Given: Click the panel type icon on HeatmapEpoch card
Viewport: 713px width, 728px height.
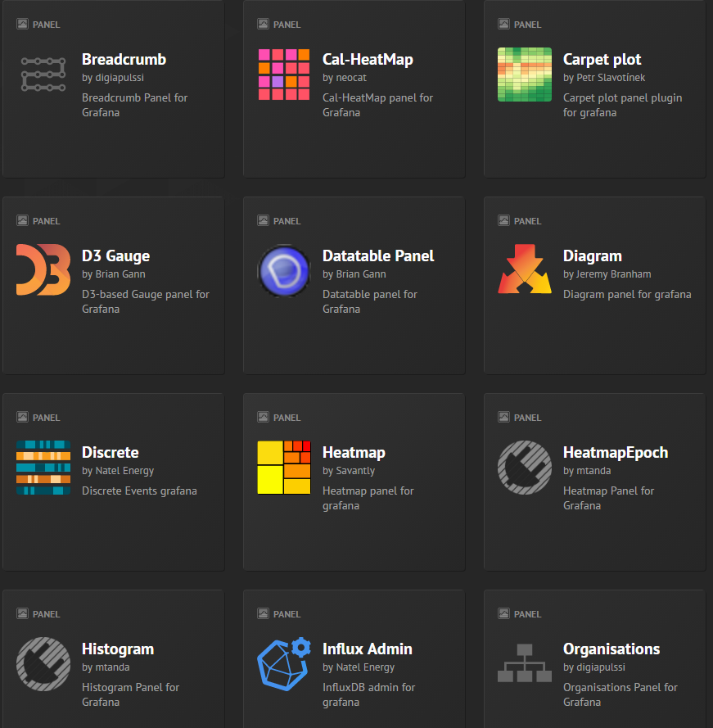Looking at the screenshot, I should 503,417.
